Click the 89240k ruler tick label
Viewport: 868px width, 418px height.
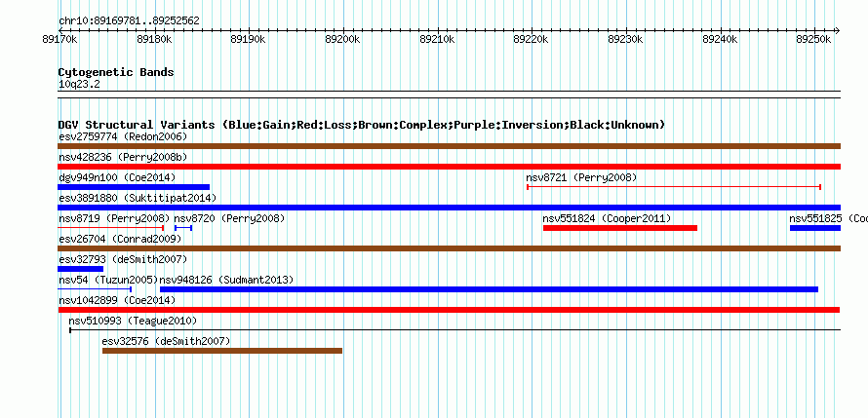point(720,40)
